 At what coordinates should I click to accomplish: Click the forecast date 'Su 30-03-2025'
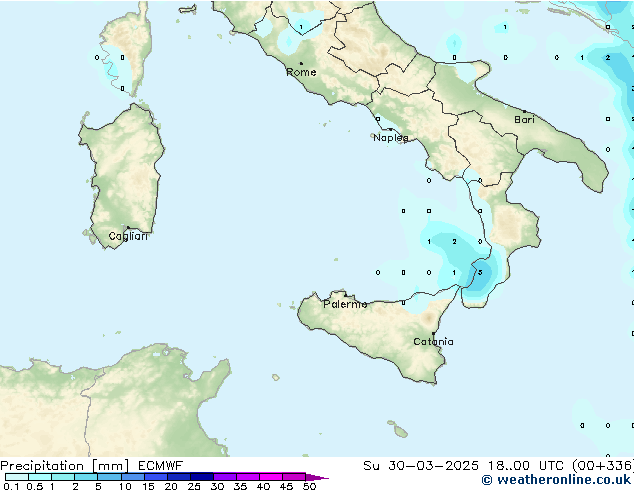(x=421, y=466)
